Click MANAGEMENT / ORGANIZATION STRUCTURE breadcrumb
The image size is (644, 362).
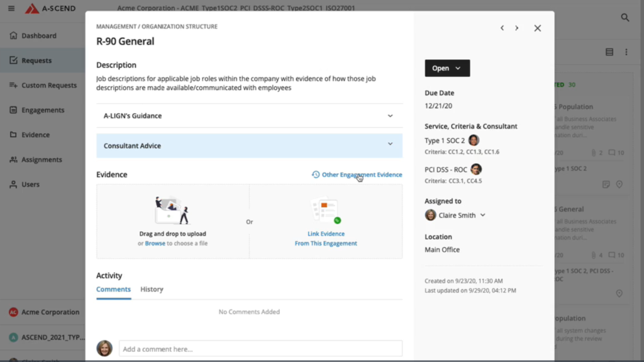click(x=157, y=26)
